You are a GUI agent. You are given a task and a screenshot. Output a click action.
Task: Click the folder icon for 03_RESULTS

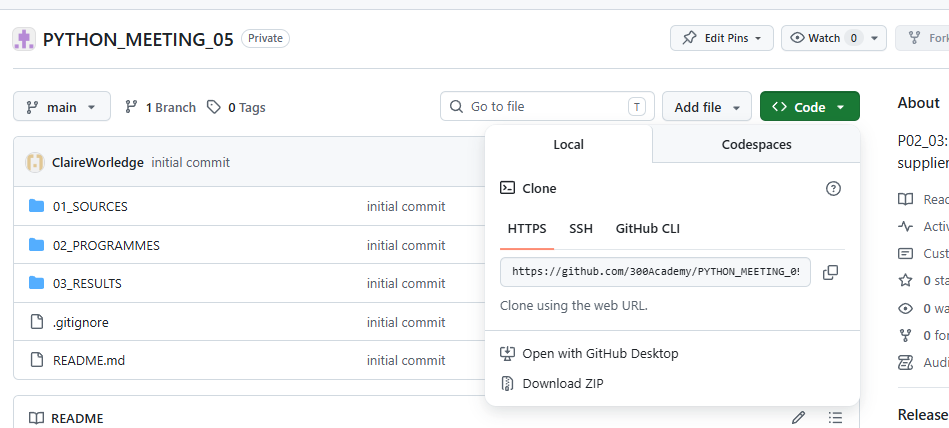[x=37, y=283]
